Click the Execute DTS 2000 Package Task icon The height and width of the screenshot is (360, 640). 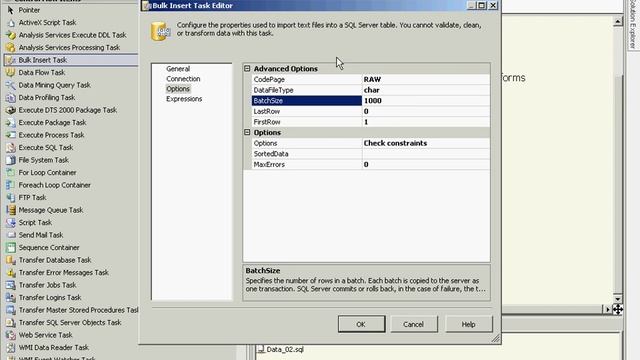(11, 110)
